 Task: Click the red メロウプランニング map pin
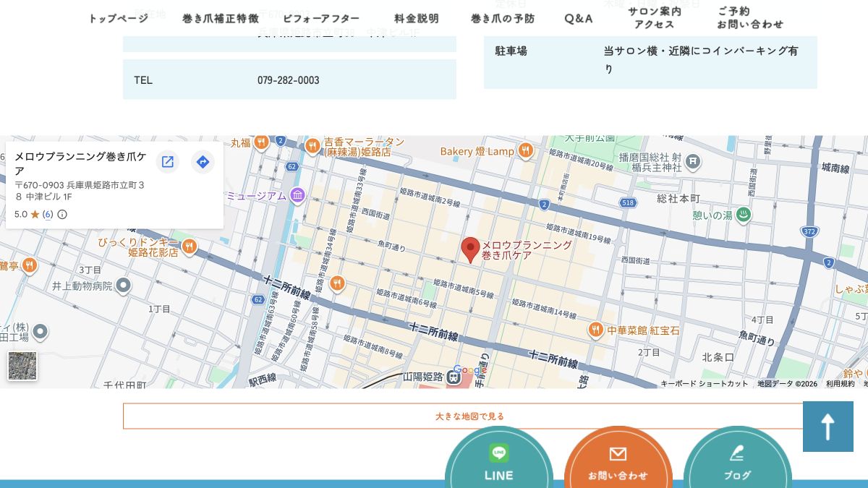click(471, 250)
